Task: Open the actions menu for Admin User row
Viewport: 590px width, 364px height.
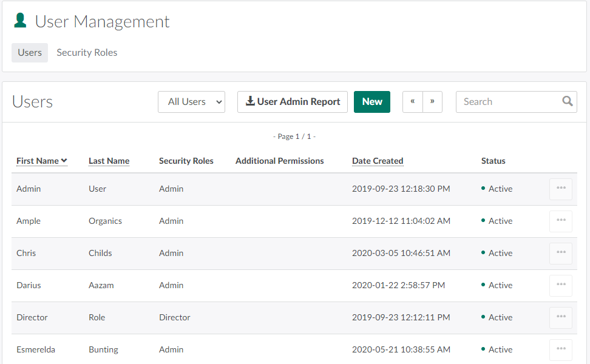Action: coord(560,189)
